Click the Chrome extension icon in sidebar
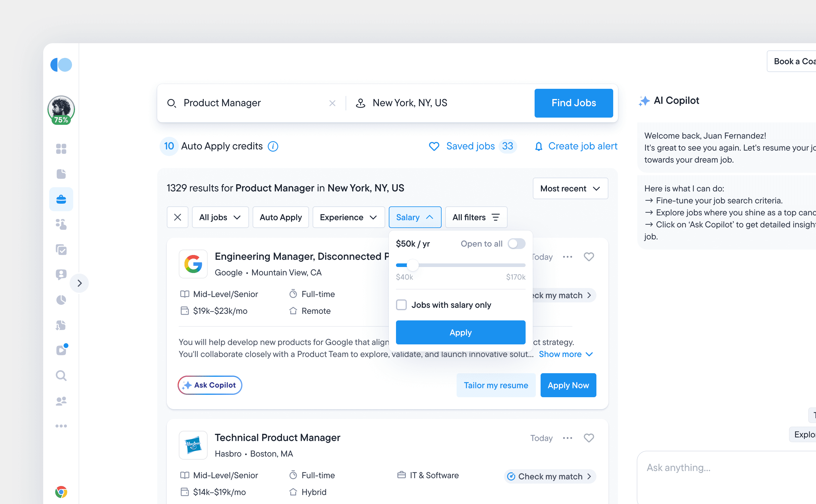This screenshot has height=504, width=816. (x=61, y=492)
